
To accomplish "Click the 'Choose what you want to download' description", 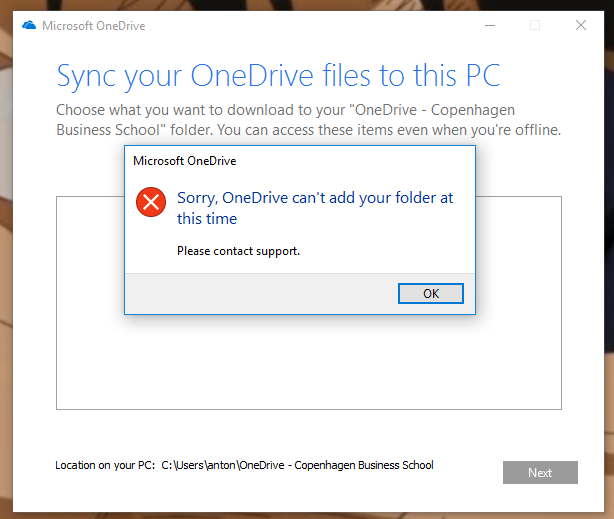I will click(x=309, y=120).
